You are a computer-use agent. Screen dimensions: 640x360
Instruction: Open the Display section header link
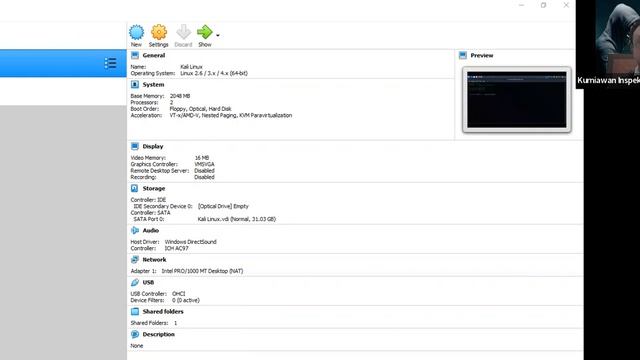[153, 146]
